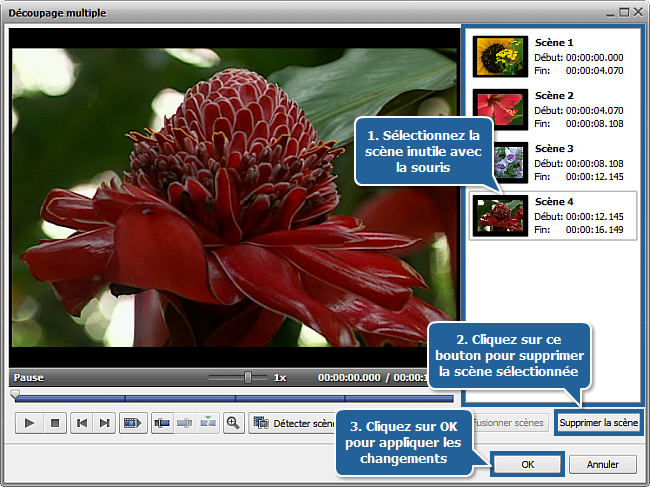Click the Supprimer la scène button
Image resolution: width=650 pixels, height=487 pixels.
598,423
